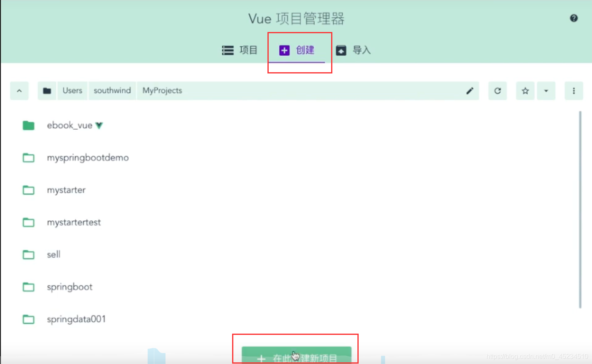This screenshot has height=364, width=592.
Task: Open the help question mark icon
Action: pyautogui.click(x=574, y=18)
